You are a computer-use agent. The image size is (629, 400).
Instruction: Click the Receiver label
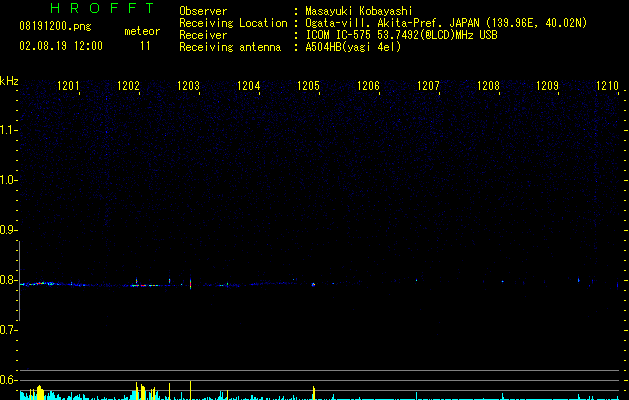click(203, 35)
